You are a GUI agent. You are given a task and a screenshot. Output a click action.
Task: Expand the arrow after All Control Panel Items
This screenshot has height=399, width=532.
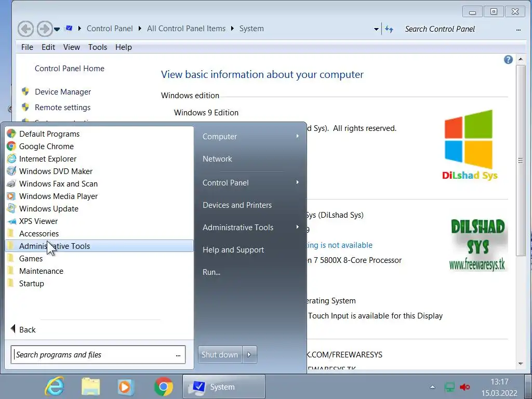point(232,29)
